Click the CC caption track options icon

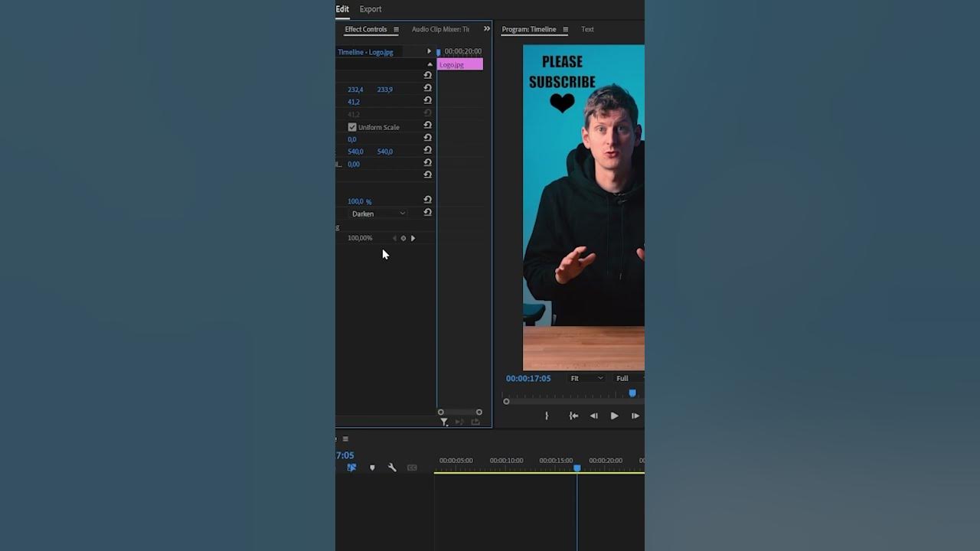tap(412, 468)
